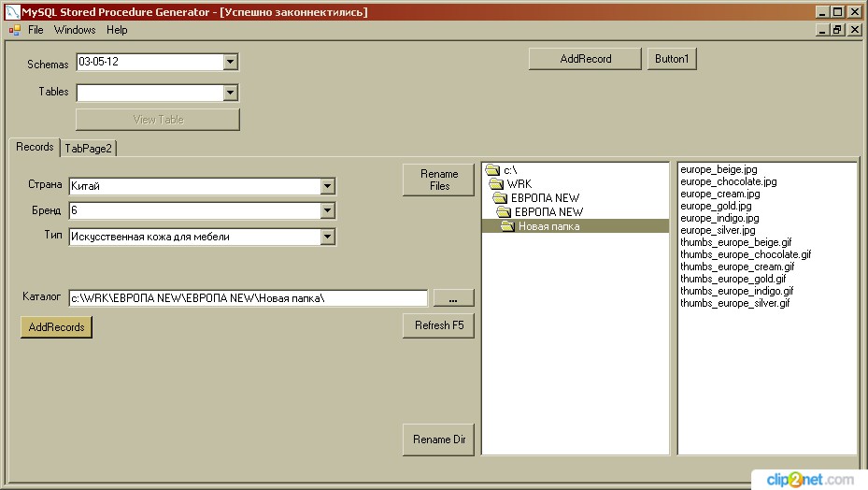Select file europe_indigo.jpg
The height and width of the screenshot is (490, 868).
tap(719, 219)
